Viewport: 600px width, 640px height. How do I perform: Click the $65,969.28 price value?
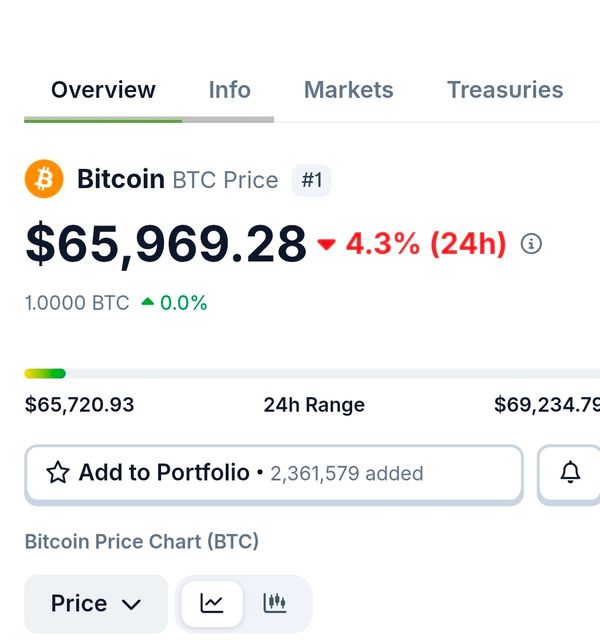[x=166, y=244]
